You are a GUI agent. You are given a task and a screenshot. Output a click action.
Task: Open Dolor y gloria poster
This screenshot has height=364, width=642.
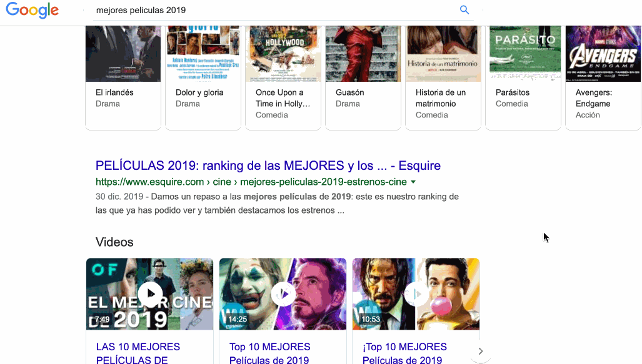(203, 54)
